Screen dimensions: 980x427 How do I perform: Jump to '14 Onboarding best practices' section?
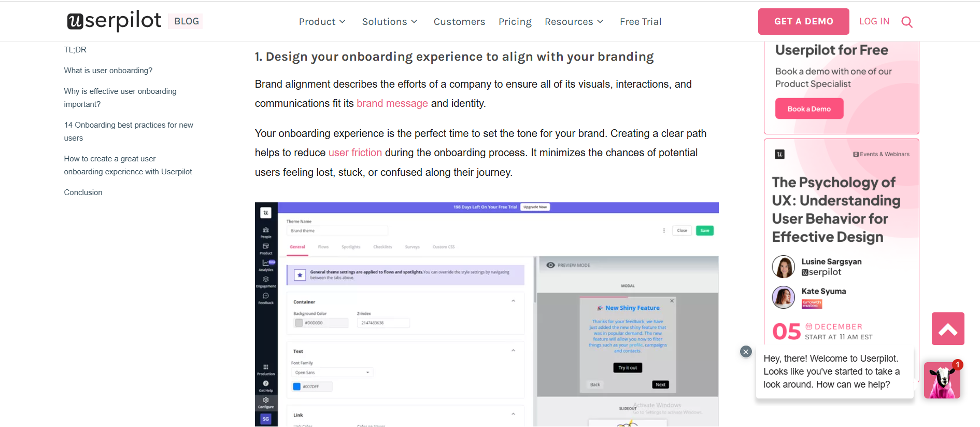(129, 131)
